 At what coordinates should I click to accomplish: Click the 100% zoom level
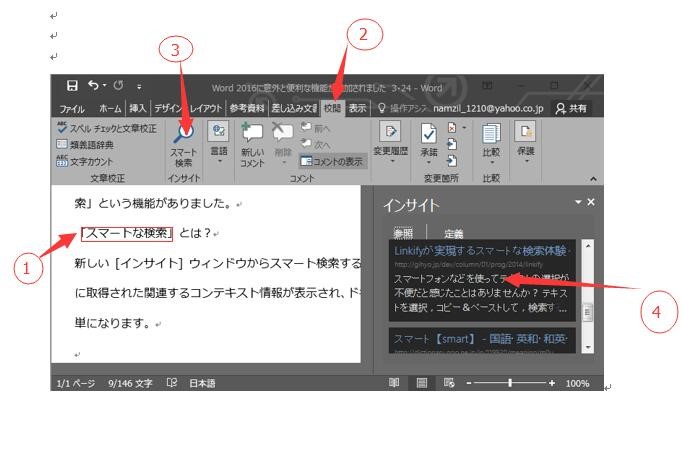click(577, 383)
